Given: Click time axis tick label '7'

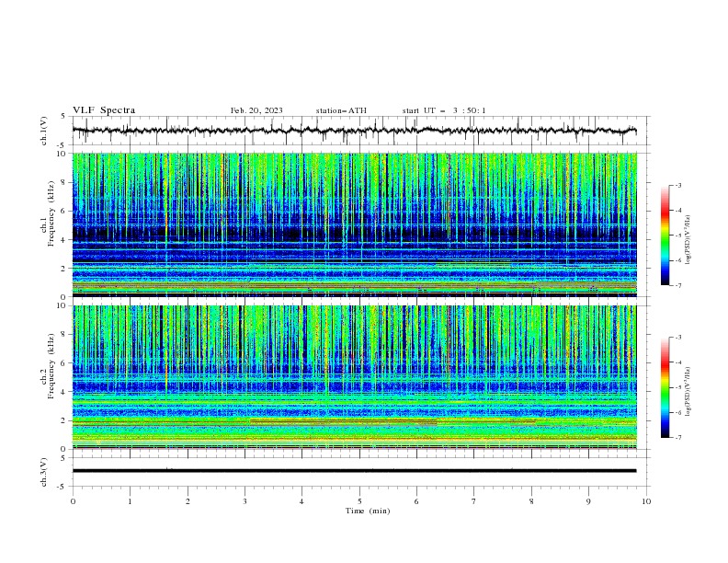Looking at the screenshot, I should (474, 501).
